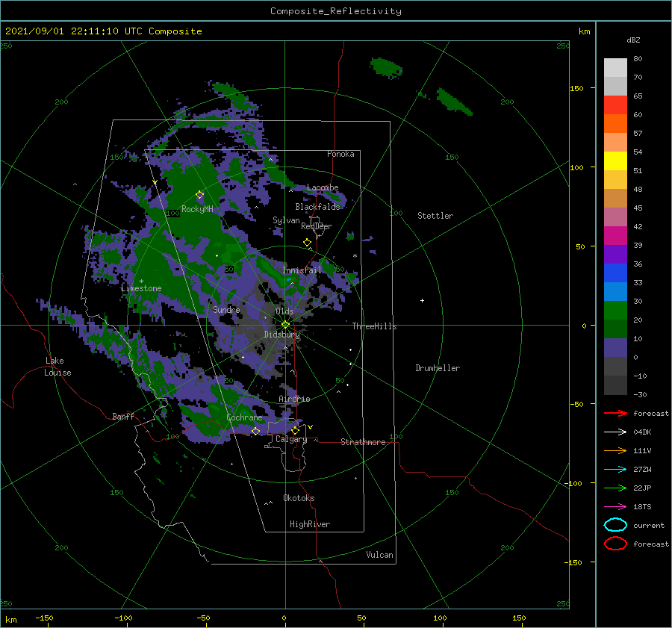Click the Drumheller town label
This screenshot has height=628, width=672.
tap(438, 368)
